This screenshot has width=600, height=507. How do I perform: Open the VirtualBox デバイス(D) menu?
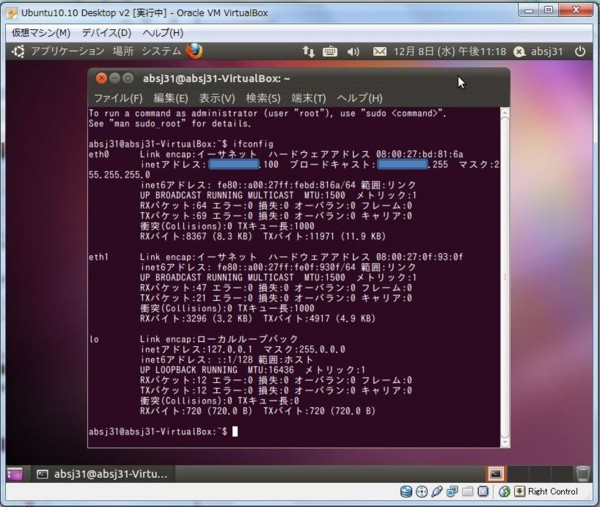point(107,33)
